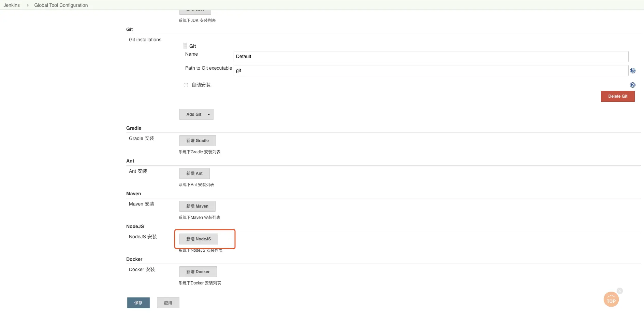Click the 新增 NodeJS button

tap(199, 239)
